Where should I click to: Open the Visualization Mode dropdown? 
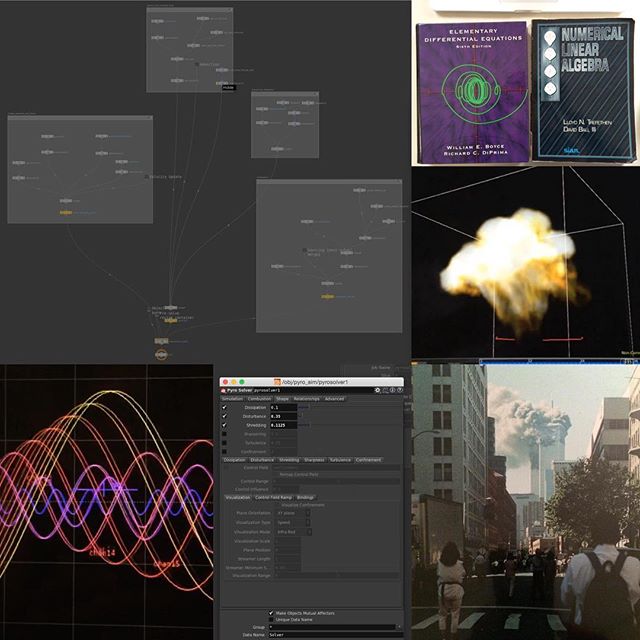(x=309, y=531)
